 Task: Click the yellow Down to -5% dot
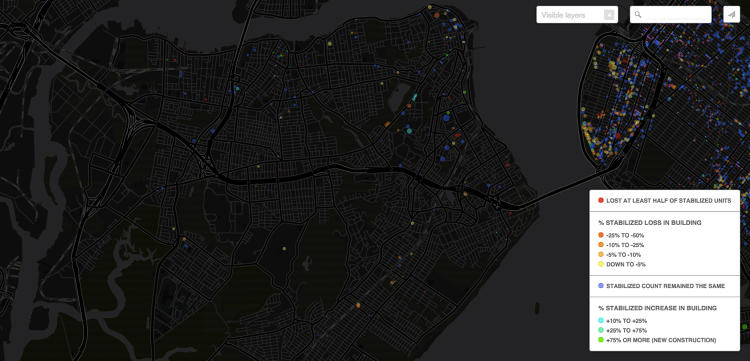[601, 264]
